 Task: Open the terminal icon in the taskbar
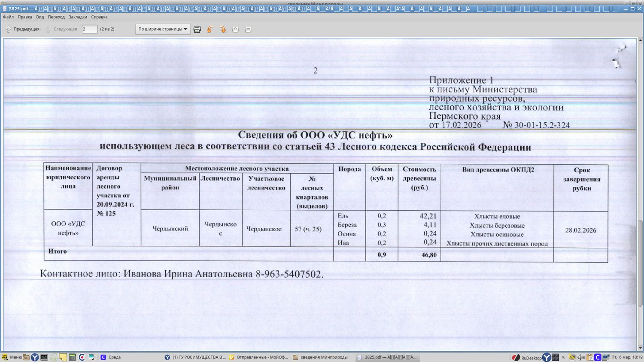pos(44,357)
